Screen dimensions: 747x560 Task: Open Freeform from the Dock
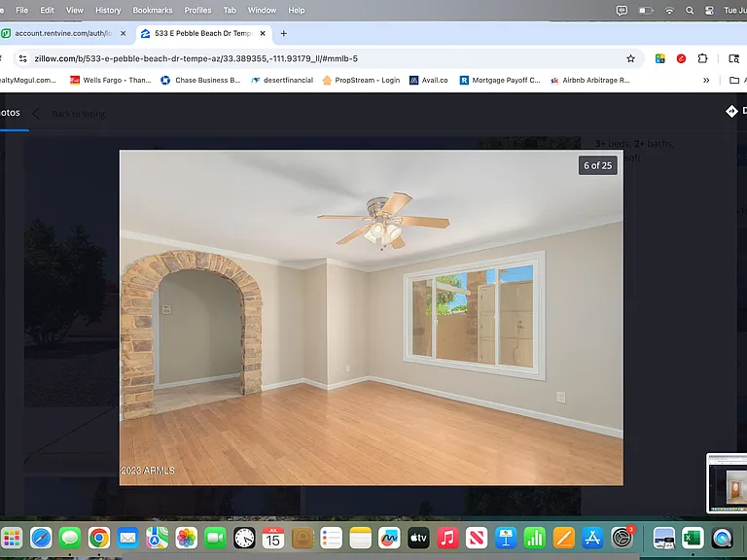pos(389,539)
